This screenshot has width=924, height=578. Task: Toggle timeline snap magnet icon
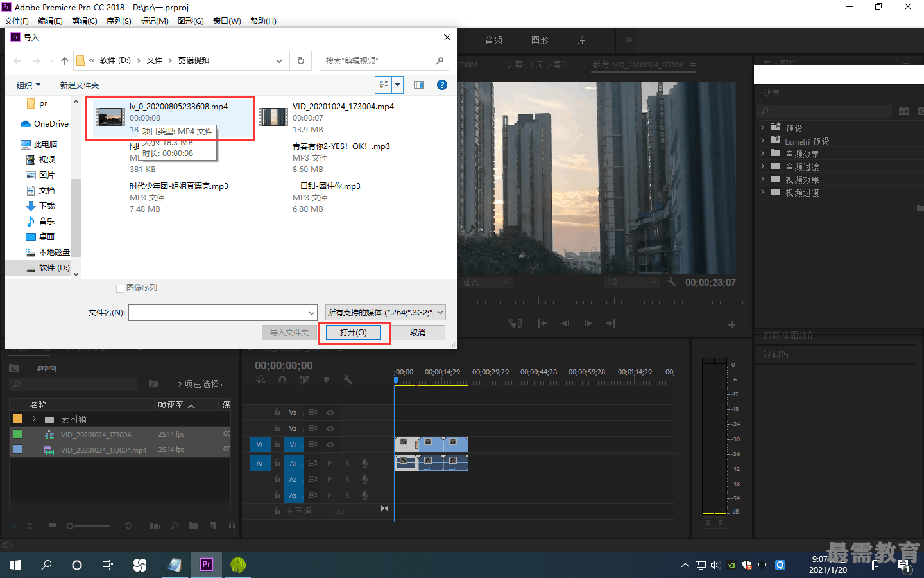[x=282, y=380]
